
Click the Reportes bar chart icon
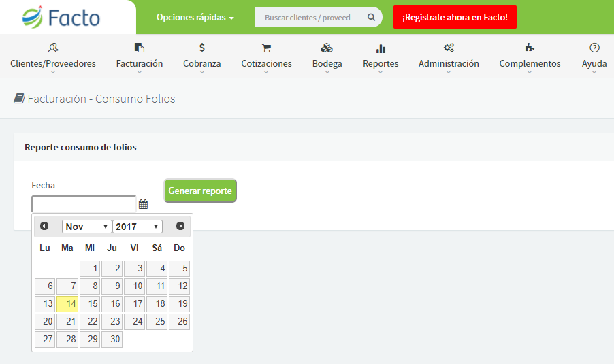pos(381,48)
